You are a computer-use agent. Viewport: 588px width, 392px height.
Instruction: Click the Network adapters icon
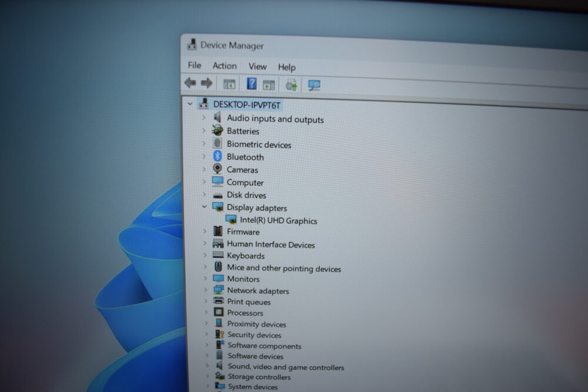coord(219,289)
